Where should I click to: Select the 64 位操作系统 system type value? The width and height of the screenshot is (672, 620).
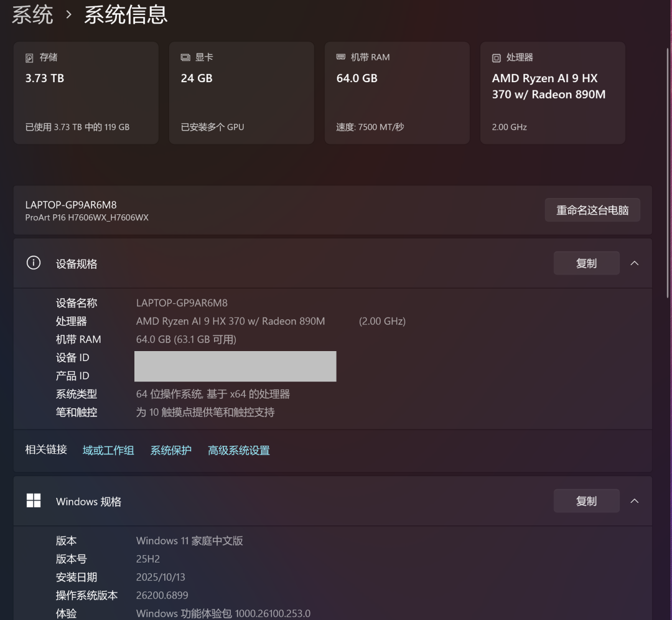(x=213, y=394)
